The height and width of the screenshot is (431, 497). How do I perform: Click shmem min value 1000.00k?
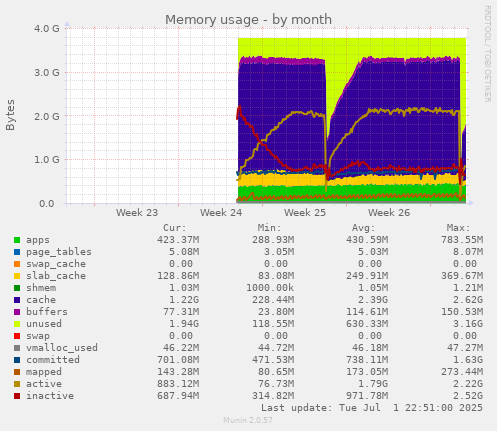[x=270, y=288]
